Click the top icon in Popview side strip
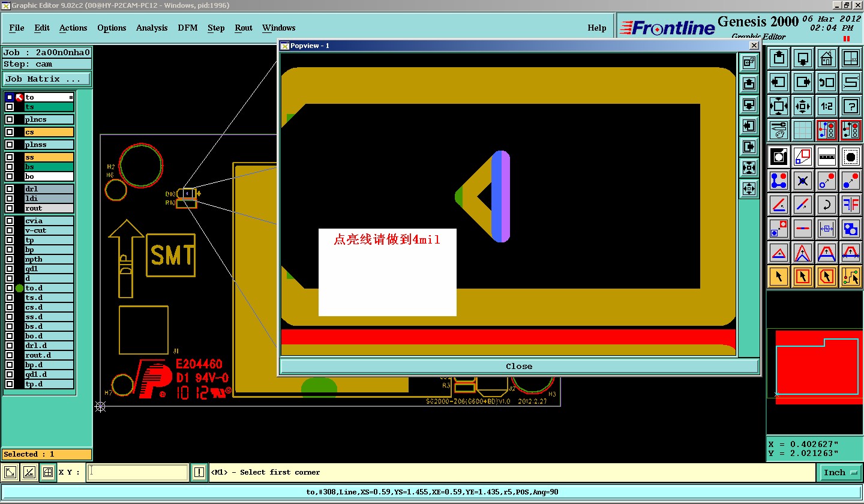Image resolution: width=864 pixels, height=504 pixels. [x=749, y=62]
